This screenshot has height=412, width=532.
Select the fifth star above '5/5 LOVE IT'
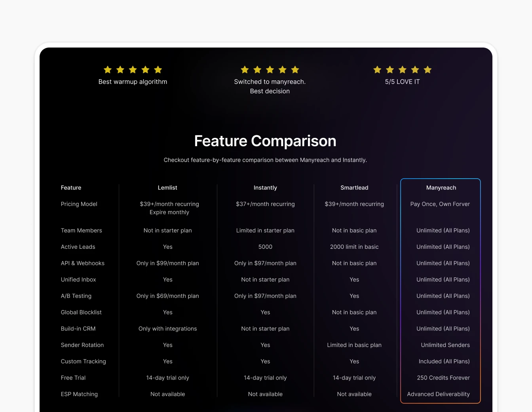click(x=427, y=70)
